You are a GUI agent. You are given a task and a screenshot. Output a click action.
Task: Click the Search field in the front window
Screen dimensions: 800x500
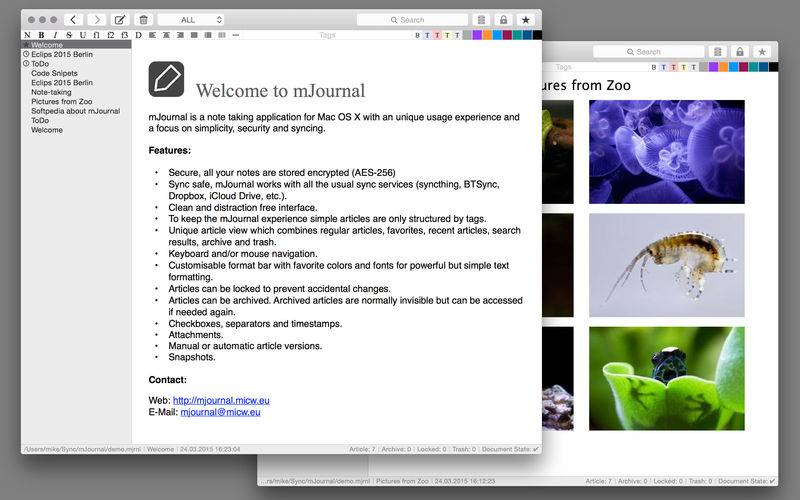[x=412, y=20]
